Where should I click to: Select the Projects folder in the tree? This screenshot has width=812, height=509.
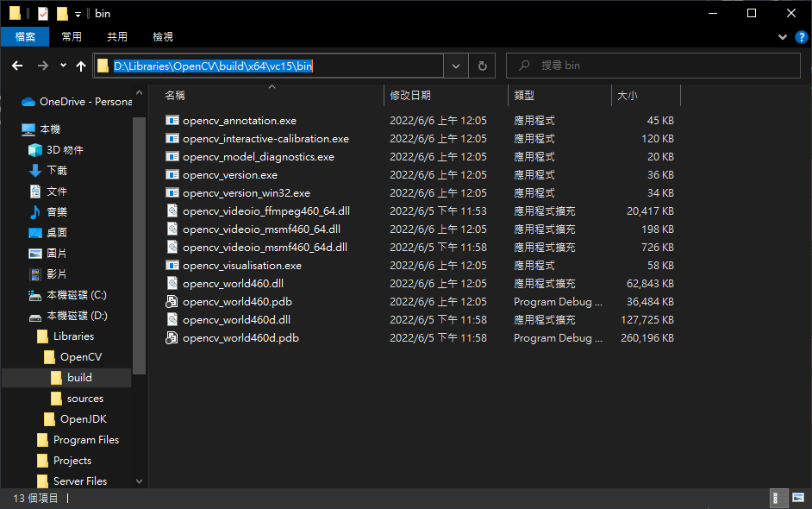point(64,461)
